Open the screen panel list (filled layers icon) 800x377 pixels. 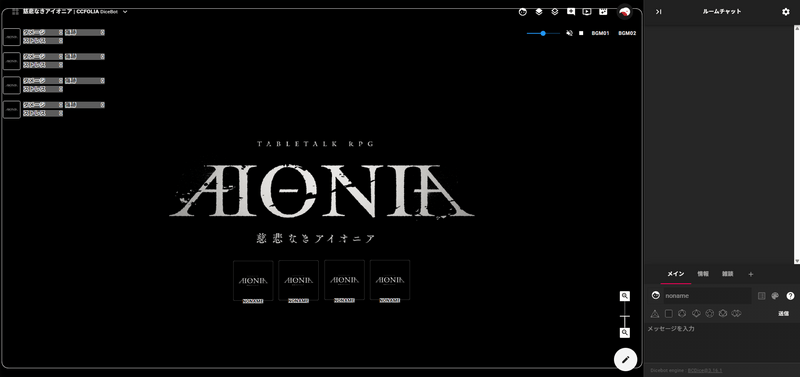[x=539, y=12]
